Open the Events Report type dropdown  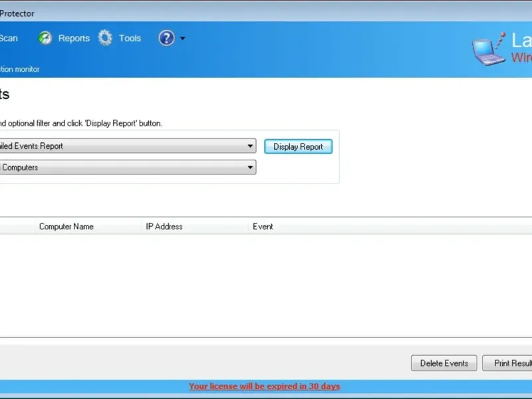pos(128,146)
